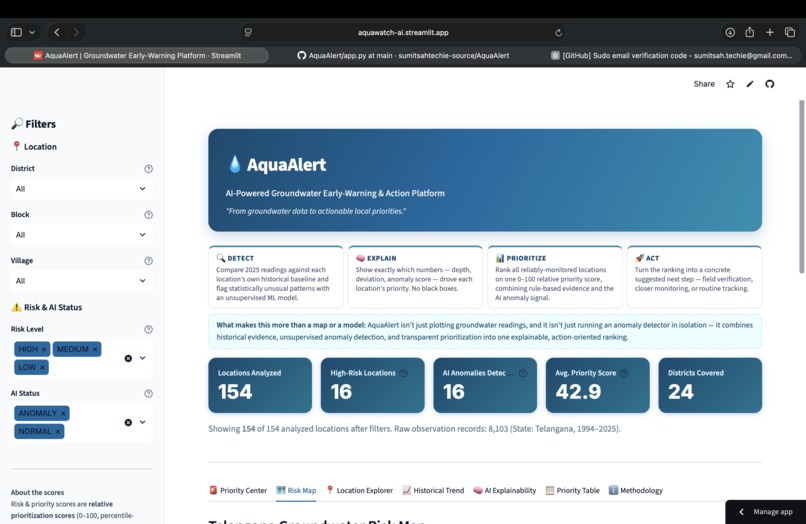Click help icon on AI Anomalies card
The image size is (806, 524).
click(523, 373)
